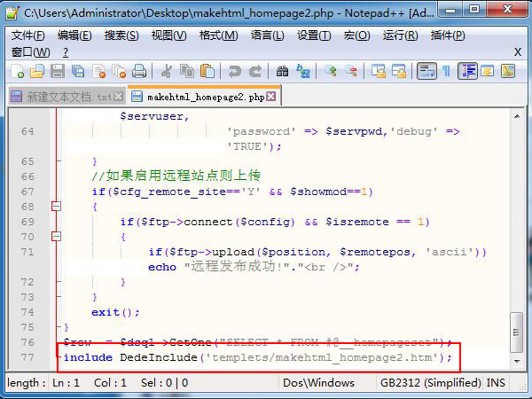Viewport: 532px width, 399px height.
Task: Collapse the fold marker at line 70
Action: (x=57, y=236)
